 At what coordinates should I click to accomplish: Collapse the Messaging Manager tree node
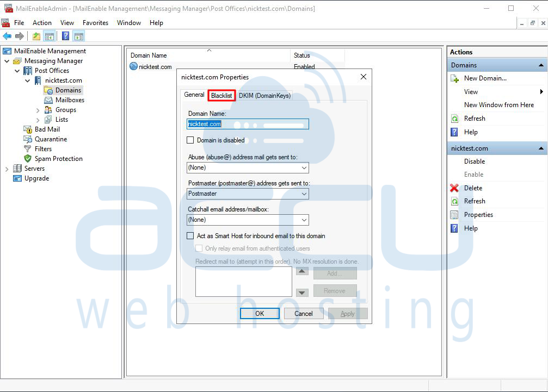[x=7, y=61]
